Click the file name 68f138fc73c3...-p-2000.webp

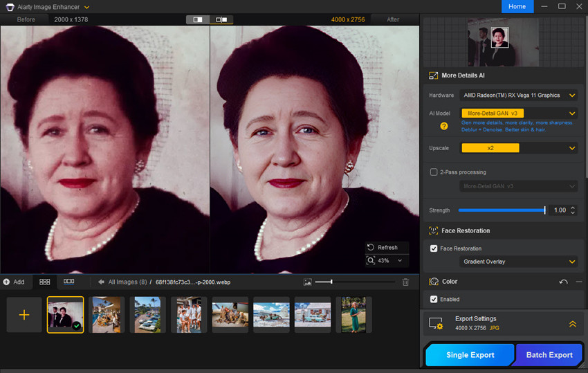coord(193,282)
